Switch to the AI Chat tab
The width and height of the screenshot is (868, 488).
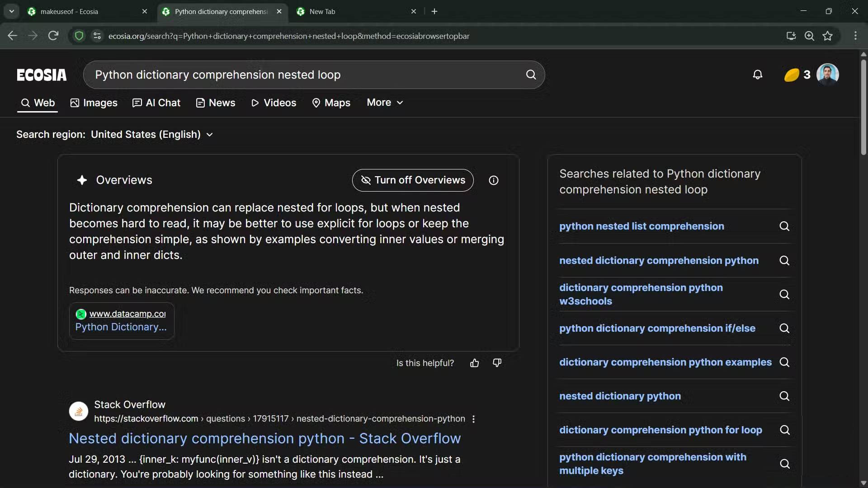tap(156, 103)
